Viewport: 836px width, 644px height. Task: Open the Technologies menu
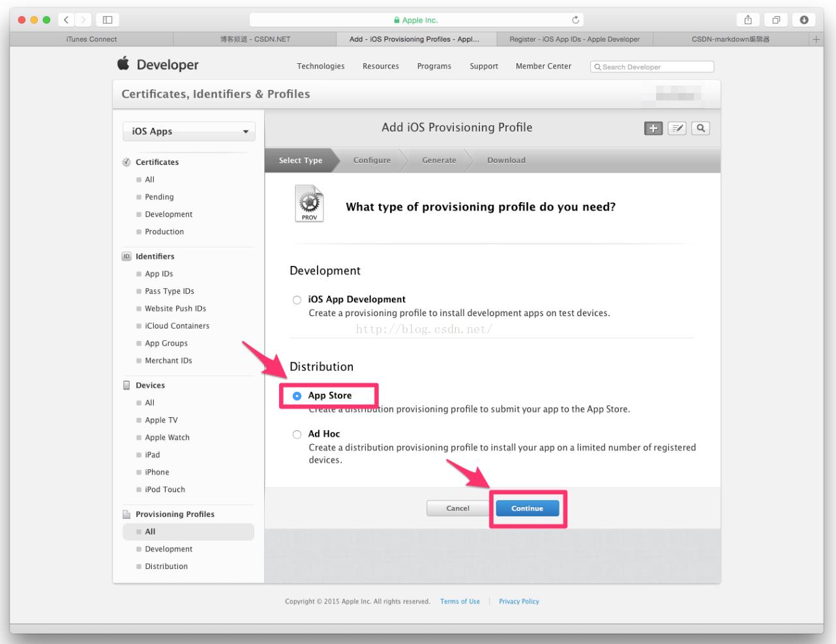(321, 66)
